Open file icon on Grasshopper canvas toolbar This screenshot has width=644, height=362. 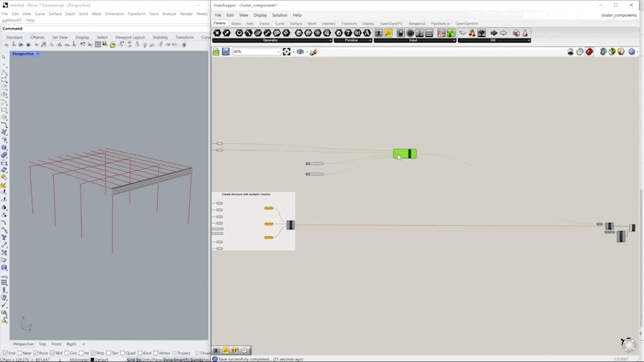(216, 51)
